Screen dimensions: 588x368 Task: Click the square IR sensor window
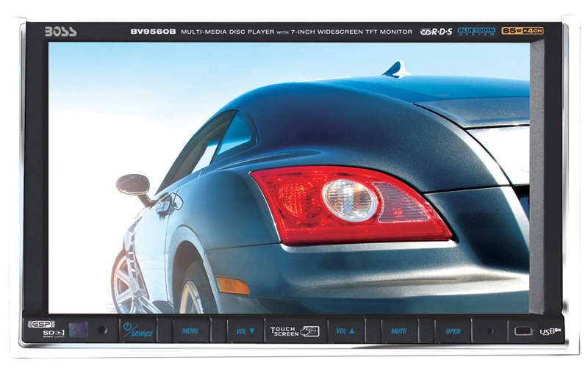78,330
